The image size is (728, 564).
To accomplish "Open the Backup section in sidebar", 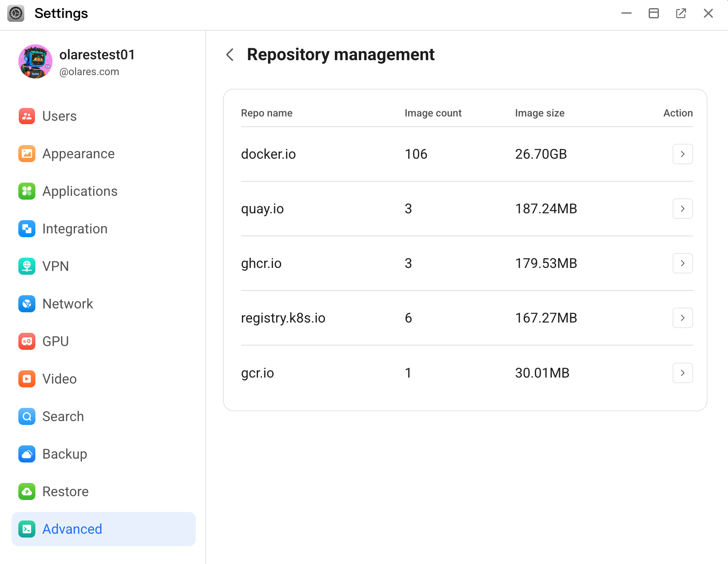I will pos(64,454).
